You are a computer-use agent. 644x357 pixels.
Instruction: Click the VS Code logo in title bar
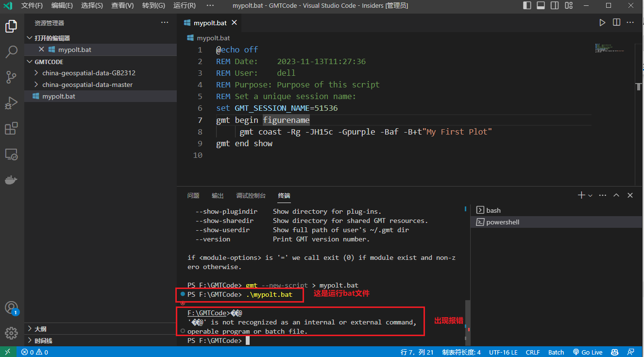coord(8,6)
